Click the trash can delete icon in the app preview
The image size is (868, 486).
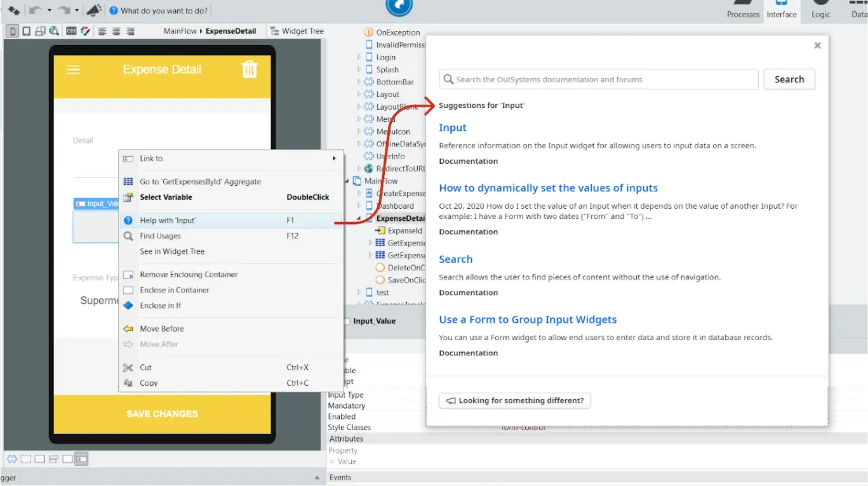pyautogui.click(x=250, y=69)
